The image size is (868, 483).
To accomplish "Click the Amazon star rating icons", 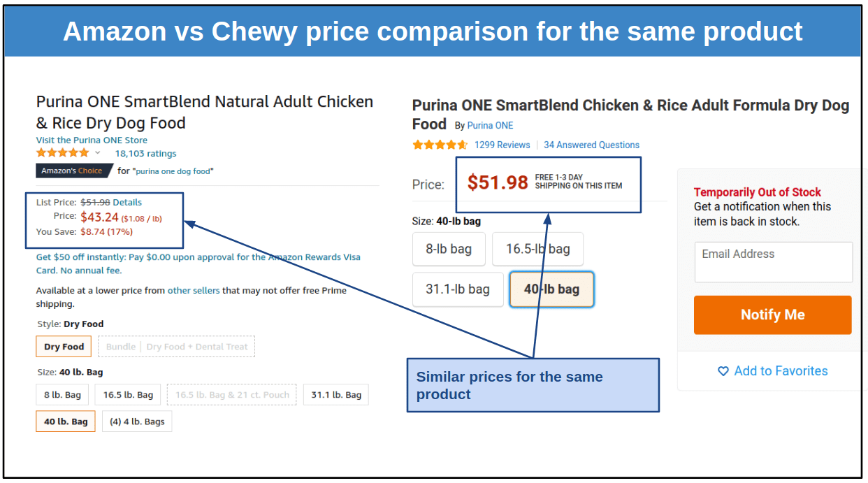I will pyautogui.click(x=63, y=153).
